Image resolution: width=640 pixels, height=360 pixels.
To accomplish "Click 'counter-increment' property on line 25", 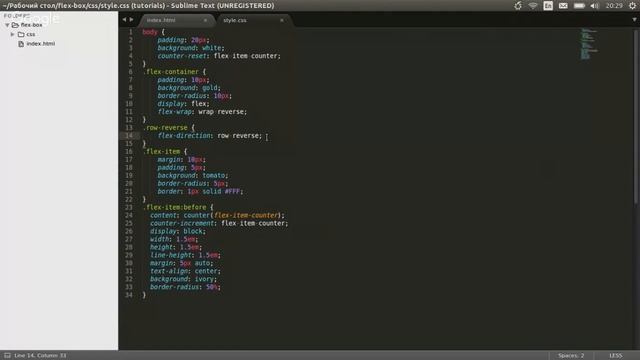I will point(182,223).
